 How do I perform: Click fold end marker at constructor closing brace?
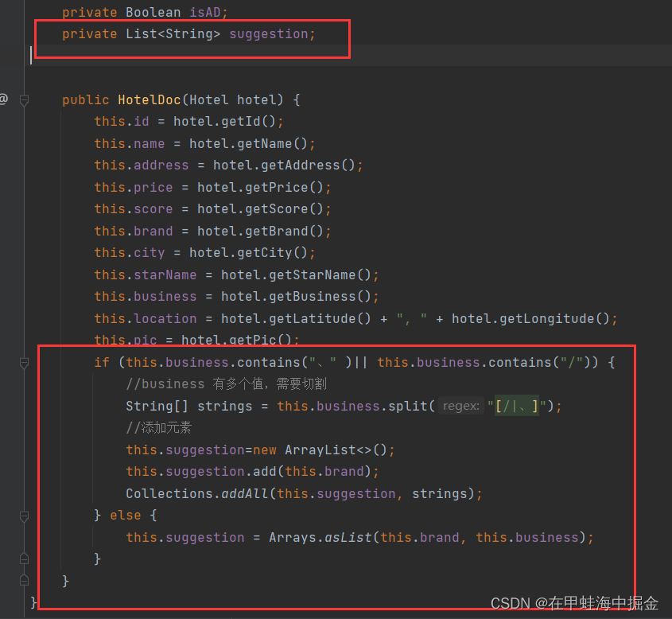click(x=24, y=581)
